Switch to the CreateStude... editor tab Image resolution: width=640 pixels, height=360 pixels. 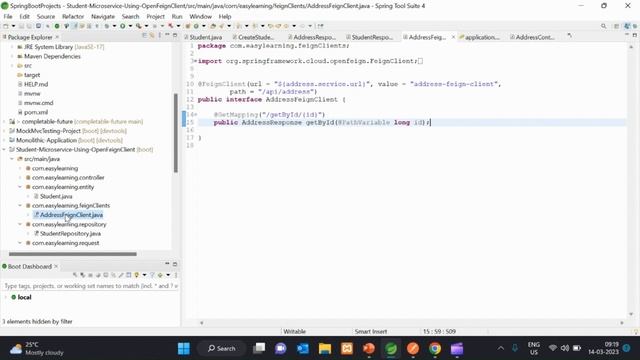pos(253,37)
